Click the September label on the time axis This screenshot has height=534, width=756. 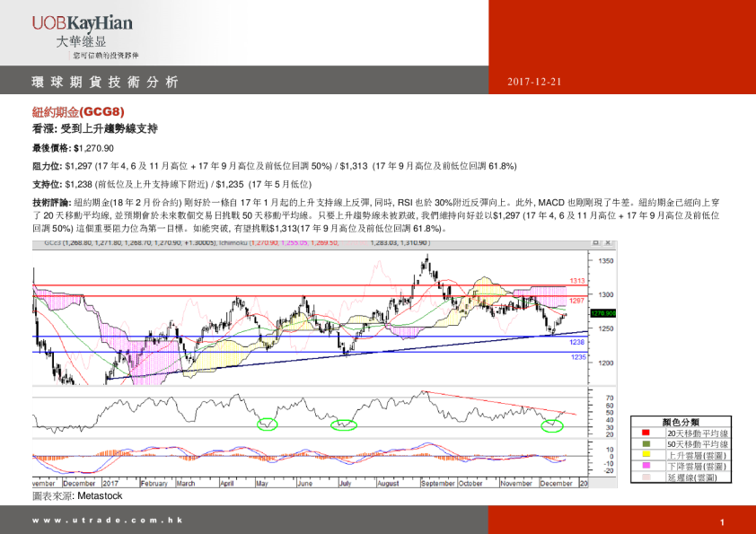[x=438, y=482]
